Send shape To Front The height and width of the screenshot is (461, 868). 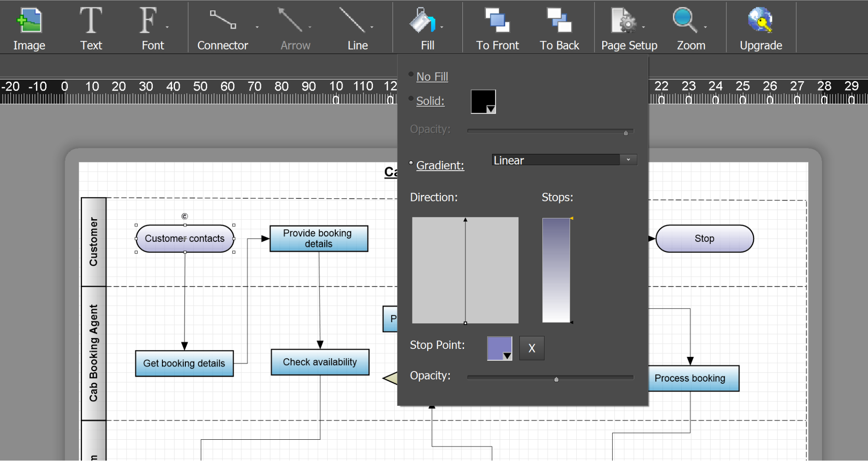pyautogui.click(x=497, y=26)
